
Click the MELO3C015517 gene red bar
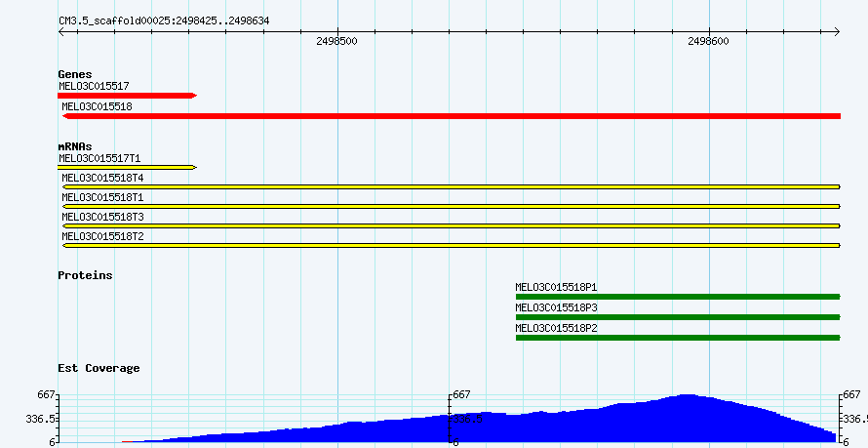128,96
